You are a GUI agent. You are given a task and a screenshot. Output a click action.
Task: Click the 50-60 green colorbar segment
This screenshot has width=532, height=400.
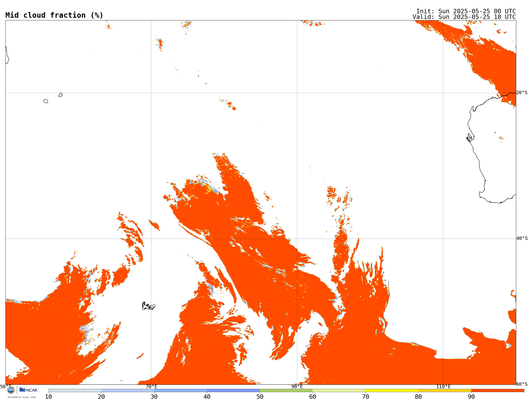286,391
